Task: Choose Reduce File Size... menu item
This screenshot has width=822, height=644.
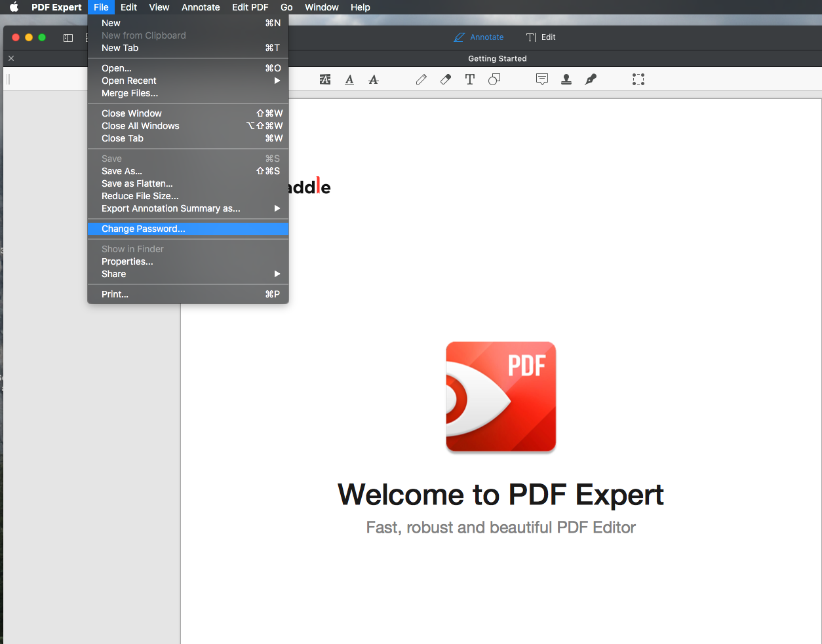Action: click(188, 196)
